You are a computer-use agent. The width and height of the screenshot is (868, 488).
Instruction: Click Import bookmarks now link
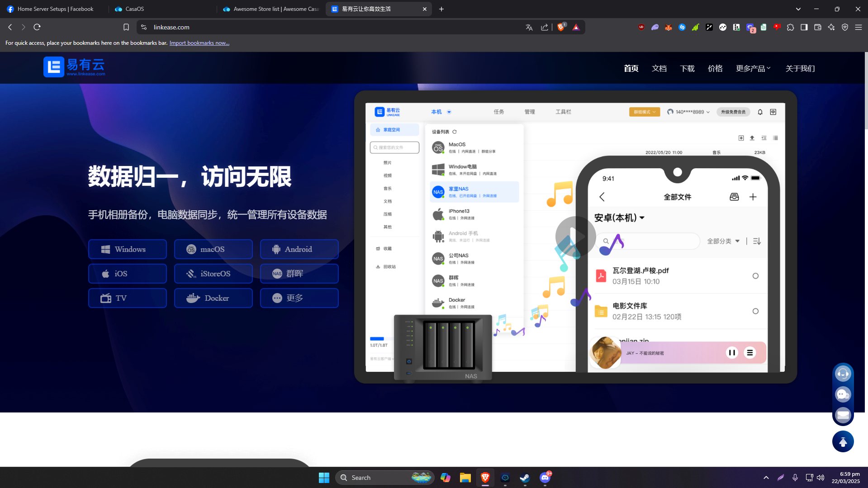199,43
